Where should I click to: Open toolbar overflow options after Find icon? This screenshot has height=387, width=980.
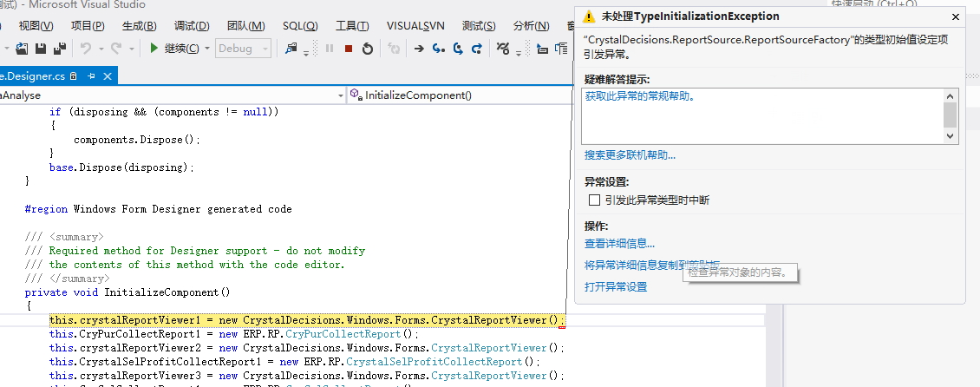coord(306,53)
